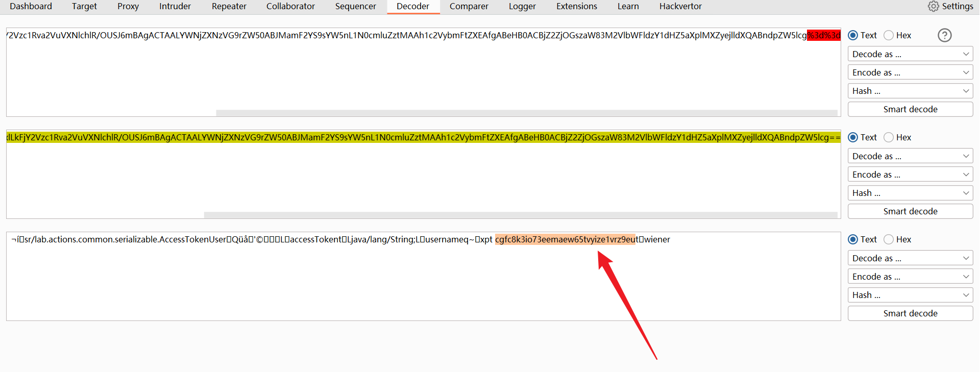Go to the Extensions tab
Viewport: 980px width, 372px height.
[x=577, y=6]
